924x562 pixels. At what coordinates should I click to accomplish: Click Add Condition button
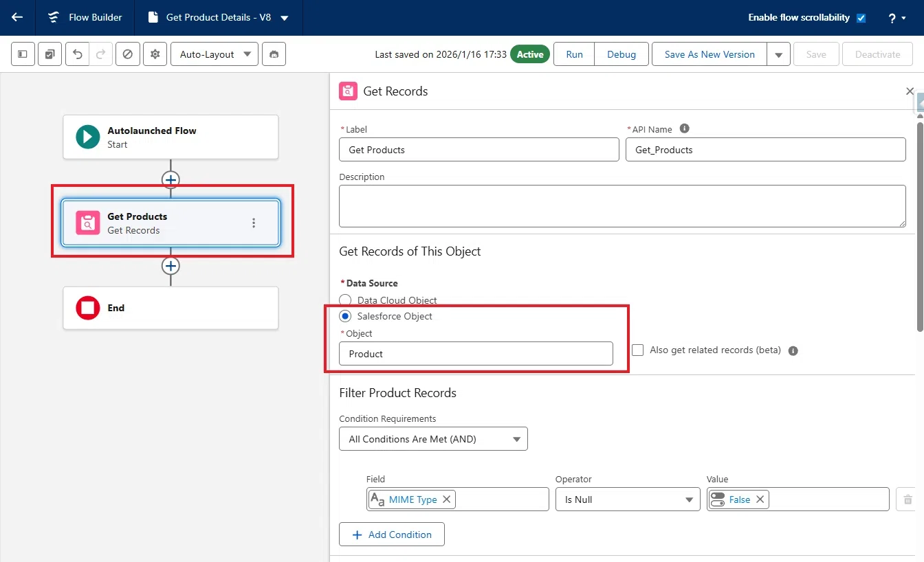pyautogui.click(x=392, y=535)
